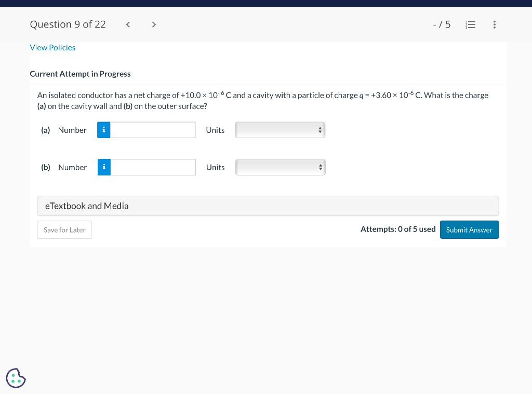Click the info icon for part (a)
Viewport: 532px width, 394px height.
click(x=104, y=130)
